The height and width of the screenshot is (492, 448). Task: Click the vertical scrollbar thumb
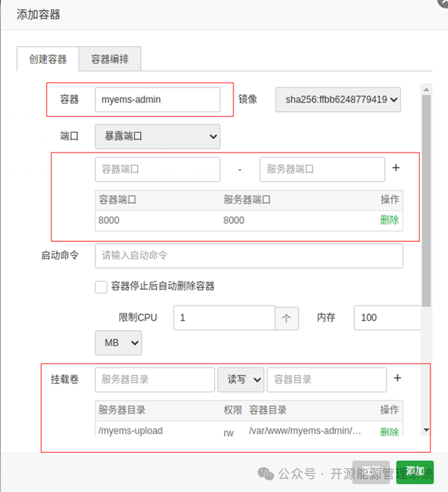pyautogui.click(x=426, y=201)
